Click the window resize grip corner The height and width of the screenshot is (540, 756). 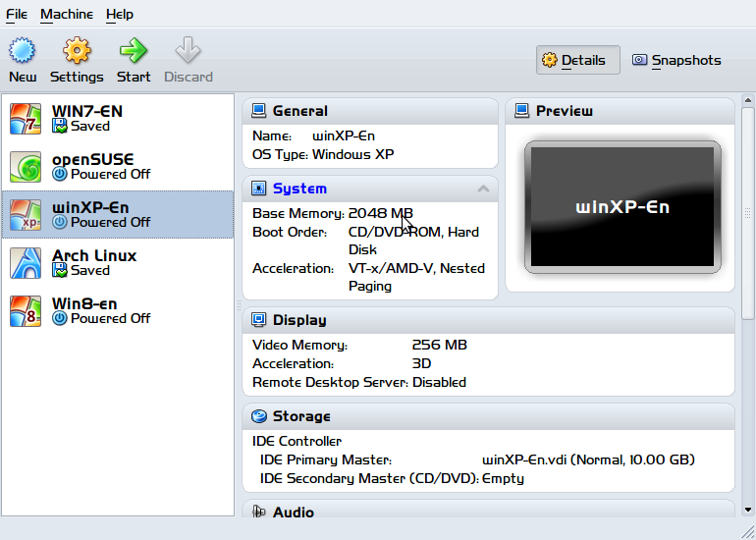(x=748, y=532)
